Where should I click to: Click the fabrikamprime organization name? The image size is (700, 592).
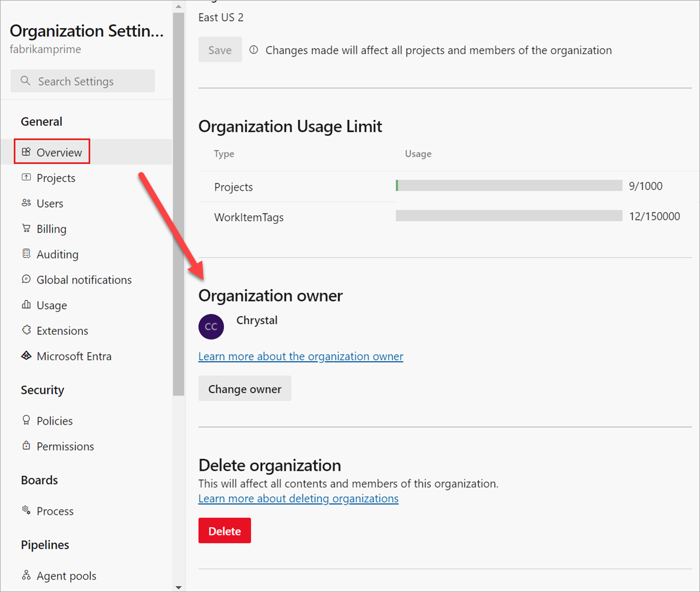point(45,50)
